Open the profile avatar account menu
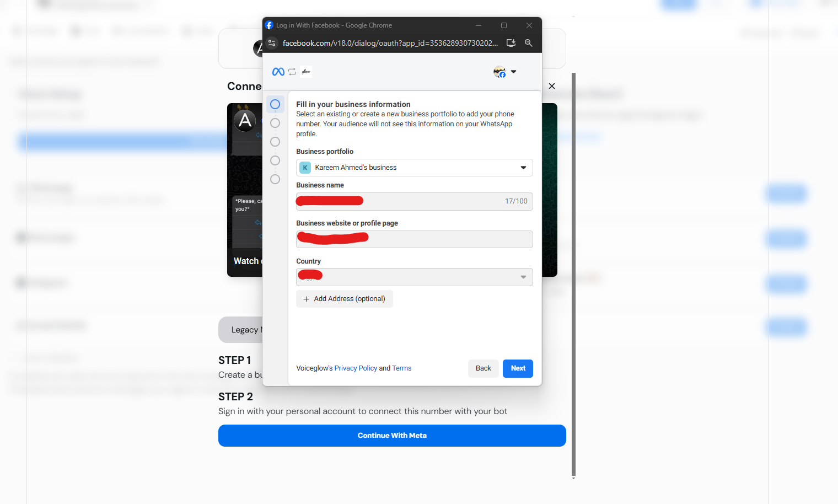Screen dimensions: 838x504 (x=499, y=72)
